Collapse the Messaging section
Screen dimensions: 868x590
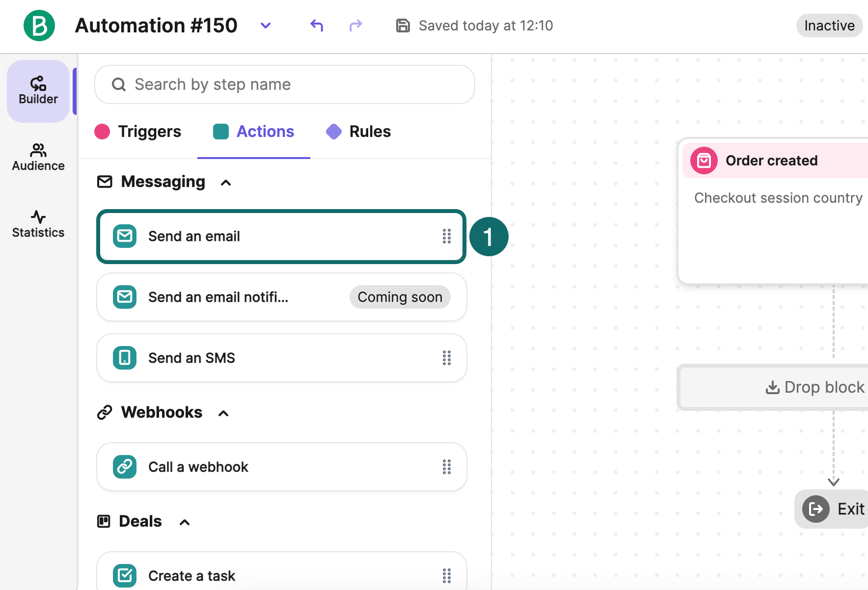tap(226, 183)
